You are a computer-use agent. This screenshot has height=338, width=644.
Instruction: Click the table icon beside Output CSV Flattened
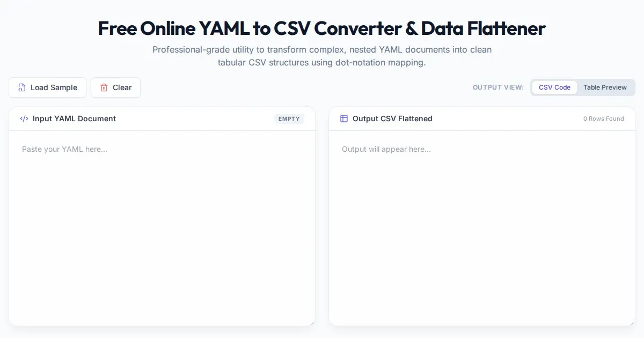click(344, 119)
